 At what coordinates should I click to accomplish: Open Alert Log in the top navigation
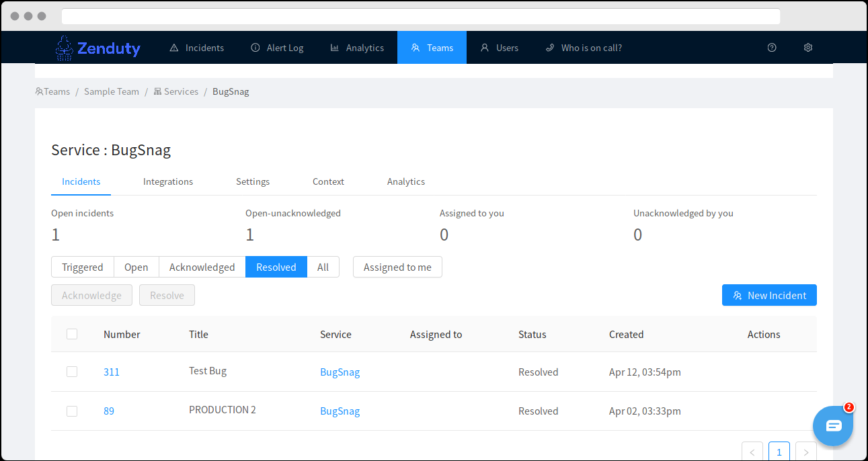(x=277, y=48)
